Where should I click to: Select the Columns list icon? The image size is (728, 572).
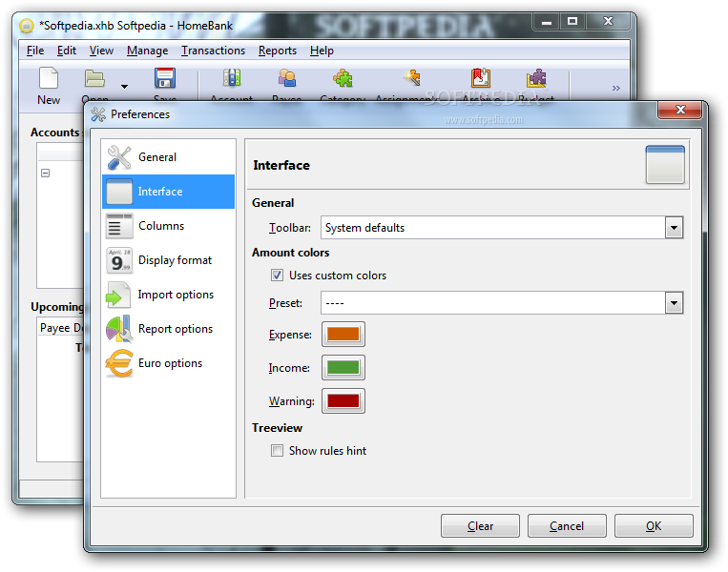point(119,226)
